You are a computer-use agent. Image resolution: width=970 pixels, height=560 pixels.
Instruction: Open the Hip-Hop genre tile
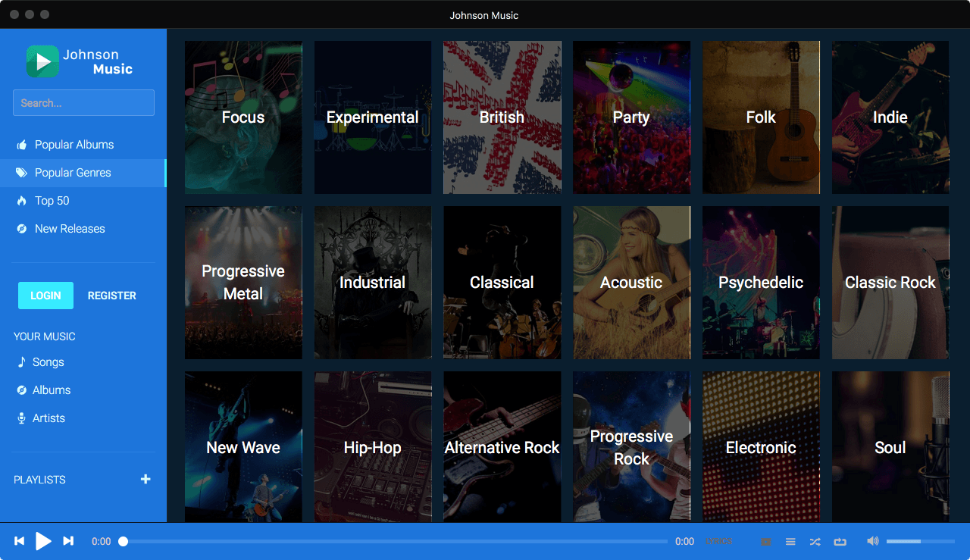click(373, 447)
